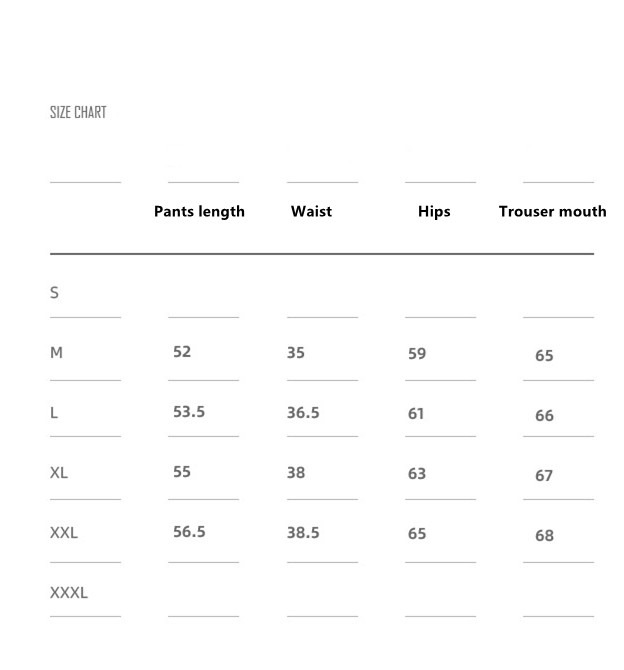Click the Trouser mouth column header
624x670 pixels.
[552, 211]
